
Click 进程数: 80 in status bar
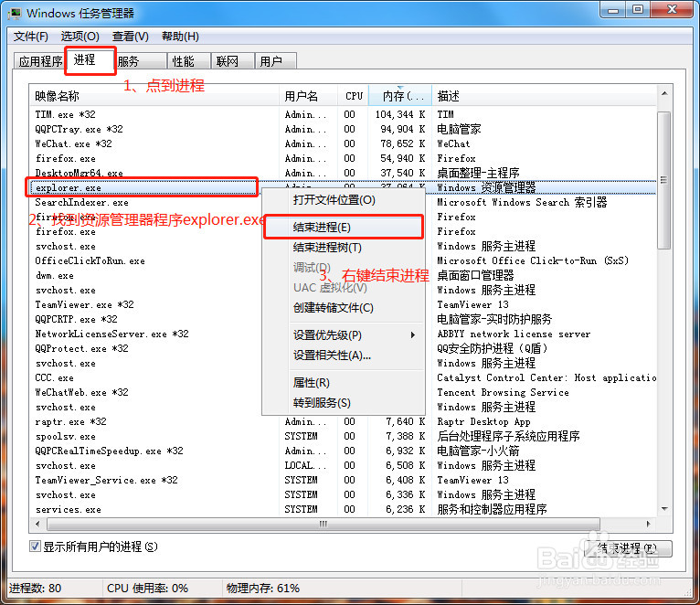coord(36,588)
